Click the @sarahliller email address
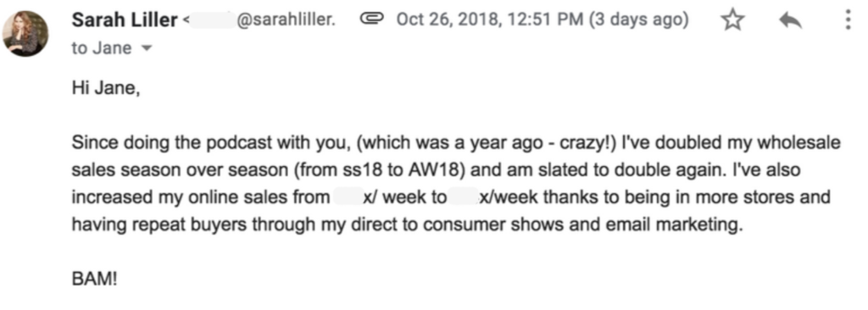The image size is (868, 310). (286, 21)
